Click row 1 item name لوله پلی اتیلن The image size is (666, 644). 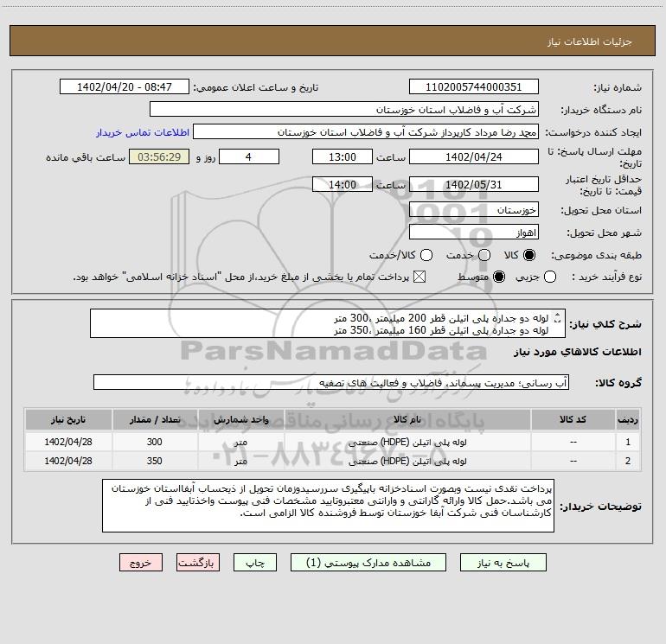(x=407, y=442)
